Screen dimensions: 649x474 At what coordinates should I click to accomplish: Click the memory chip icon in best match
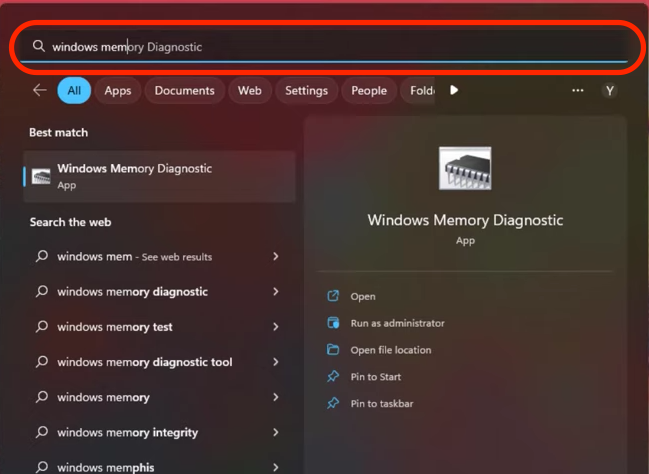click(x=41, y=177)
